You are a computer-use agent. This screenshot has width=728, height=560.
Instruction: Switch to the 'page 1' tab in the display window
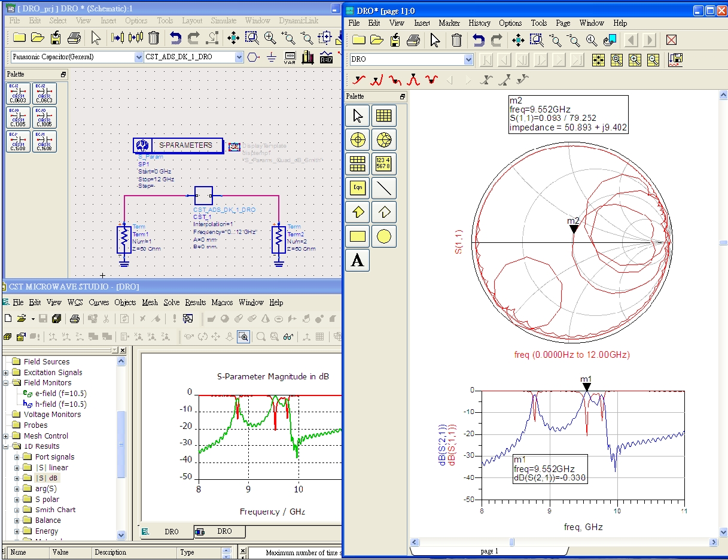click(489, 550)
